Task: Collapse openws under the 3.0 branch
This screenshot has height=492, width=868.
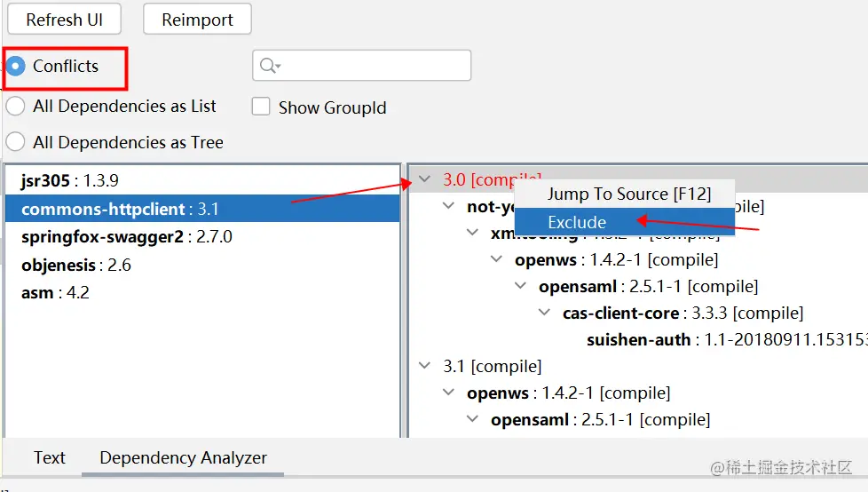Action: pos(496,258)
